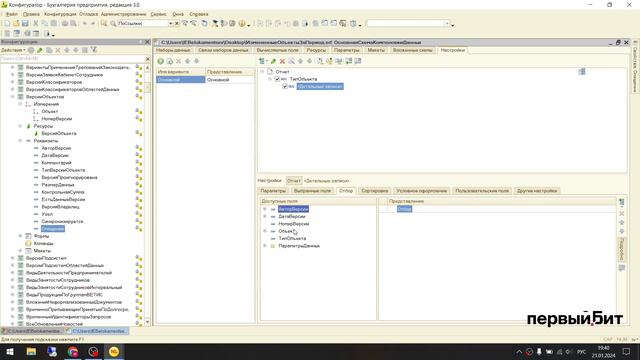Switch to the Сортировка tab
The width and height of the screenshot is (640, 360).
[375, 191]
